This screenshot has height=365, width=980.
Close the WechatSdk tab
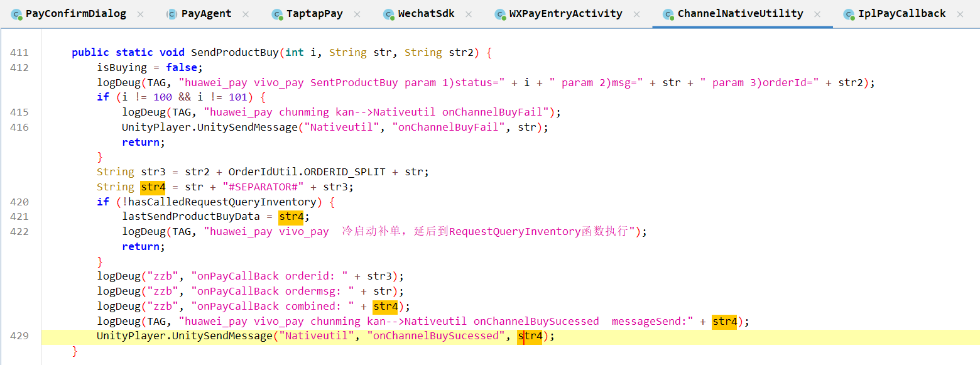point(468,14)
